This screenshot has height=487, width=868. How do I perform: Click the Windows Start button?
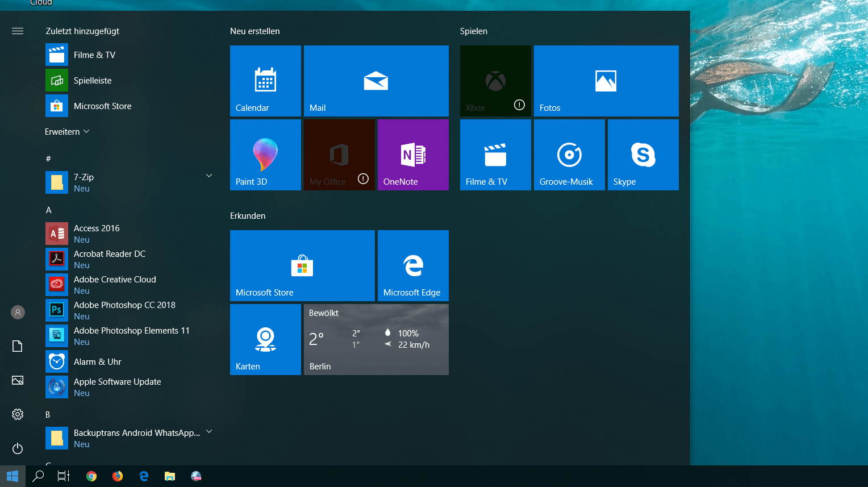(x=12, y=476)
